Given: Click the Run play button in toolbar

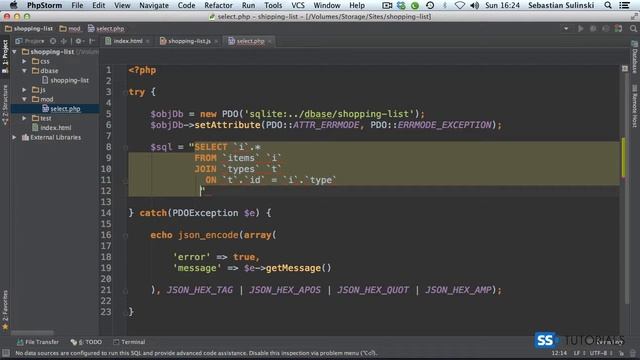Looking at the screenshot, I should 580,29.
